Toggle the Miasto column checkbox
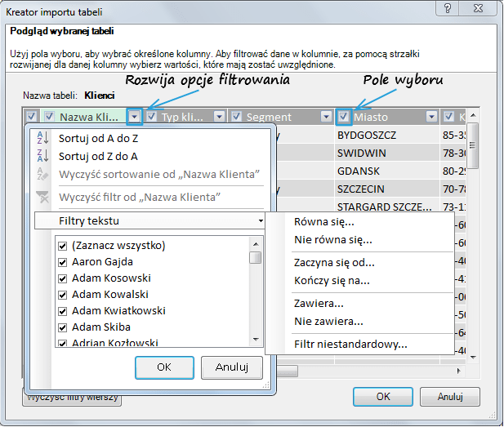Image resolution: width=504 pixels, height=427 pixels. (x=344, y=117)
